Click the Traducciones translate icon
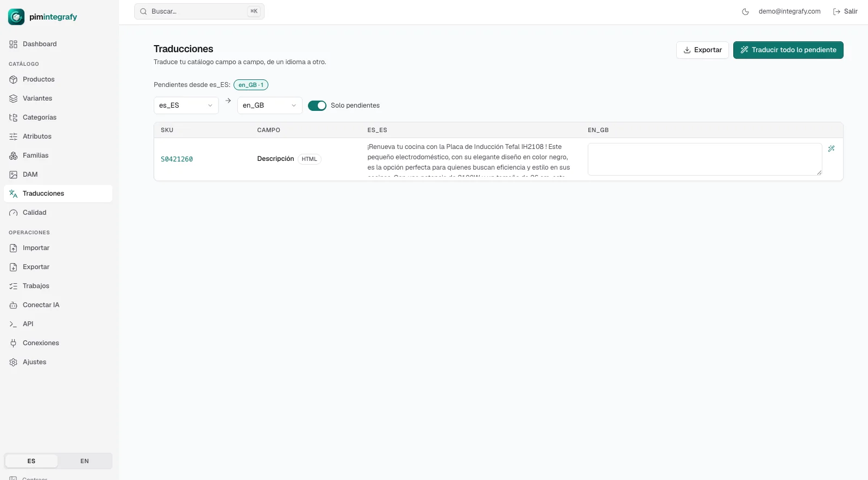This screenshot has width=868, height=480. pos(14,194)
